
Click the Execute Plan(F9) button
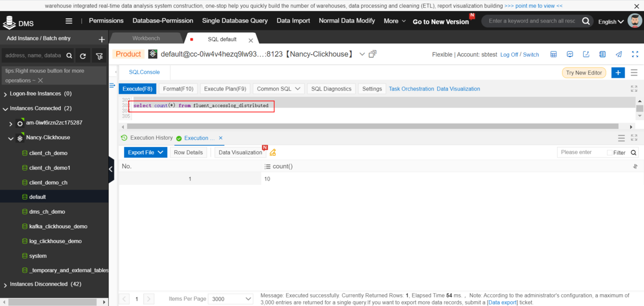[225, 89]
